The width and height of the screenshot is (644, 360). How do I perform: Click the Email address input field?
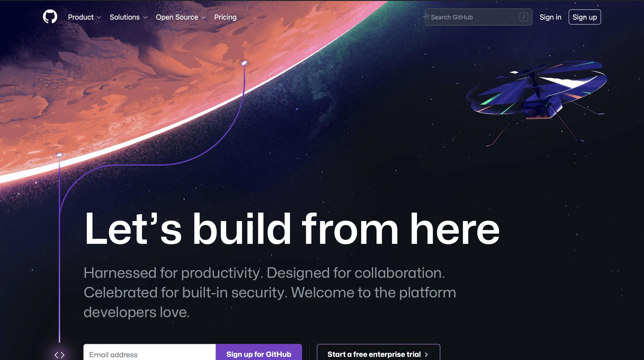150,353
